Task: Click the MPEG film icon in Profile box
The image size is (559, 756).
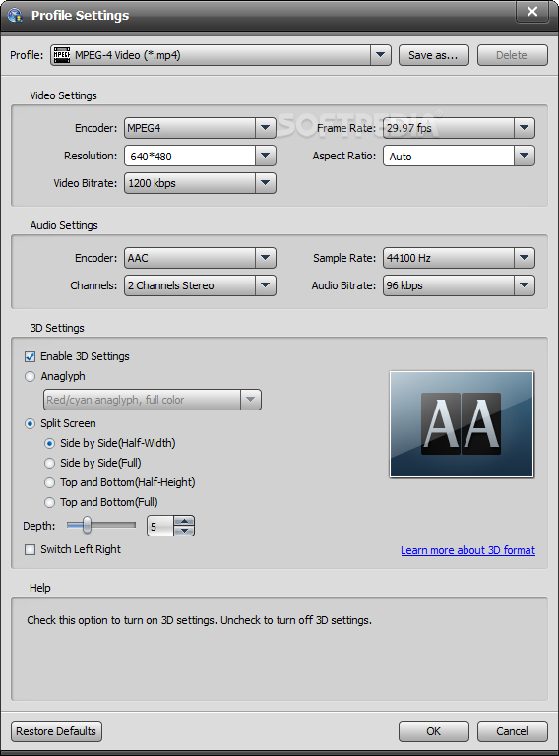Action: coord(61,55)
